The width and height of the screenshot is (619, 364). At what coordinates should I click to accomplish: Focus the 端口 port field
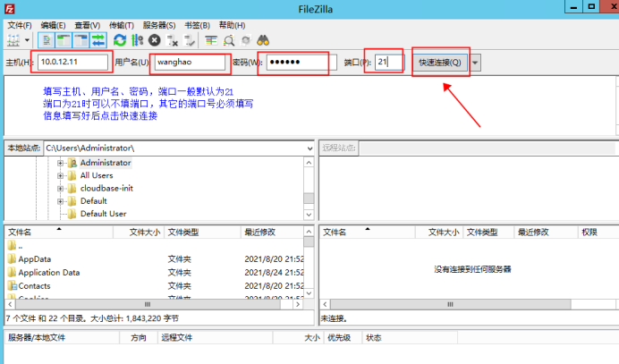[x=389, y=62]
